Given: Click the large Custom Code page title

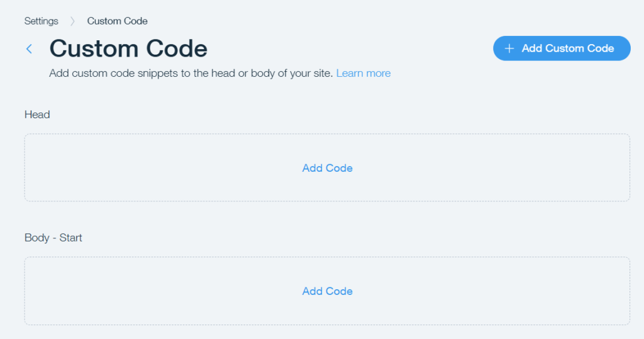Looking at the screenshot, I should (x=128, y=48).
